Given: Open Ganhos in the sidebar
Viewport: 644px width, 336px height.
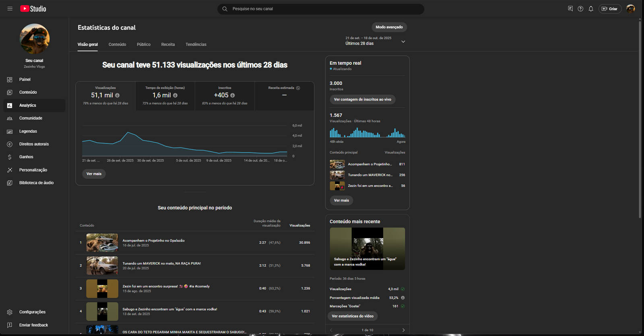Looking at the screenshot, I should (x=26, y=157).
